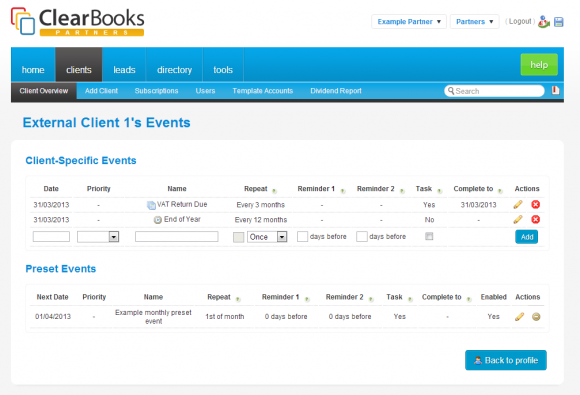
Task: Click the magnifier icon in search box
Action: pos(451,91)
